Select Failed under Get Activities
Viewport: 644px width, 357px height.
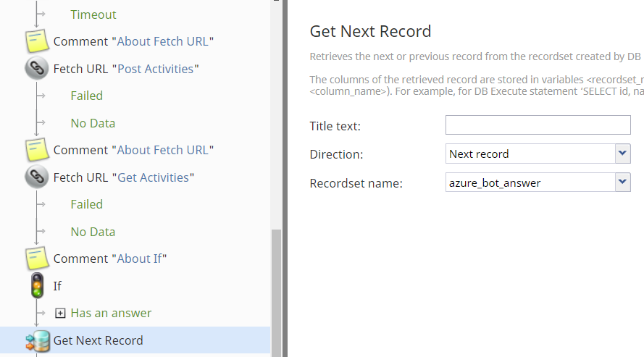point(87,204)
